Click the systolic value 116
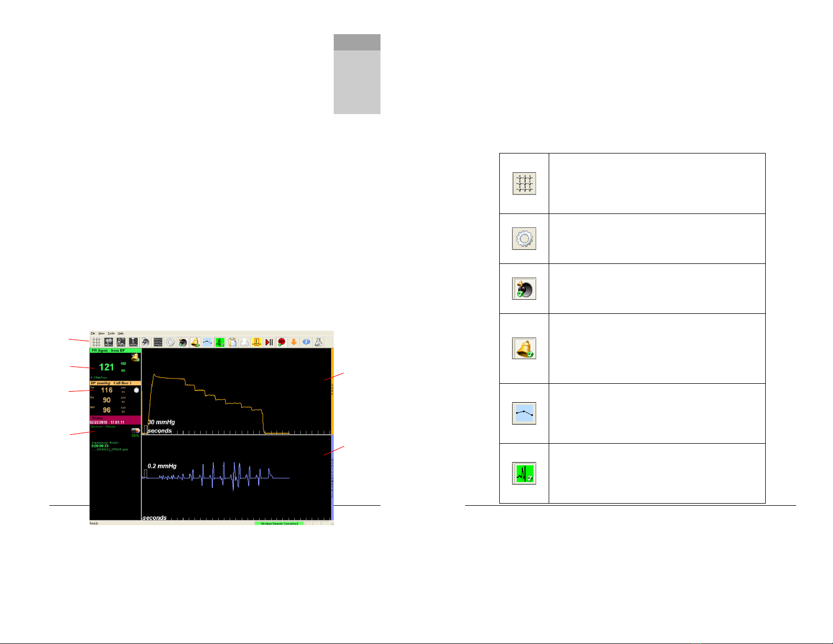The width and height of the screenshot is (833, 644). [107, 390]
